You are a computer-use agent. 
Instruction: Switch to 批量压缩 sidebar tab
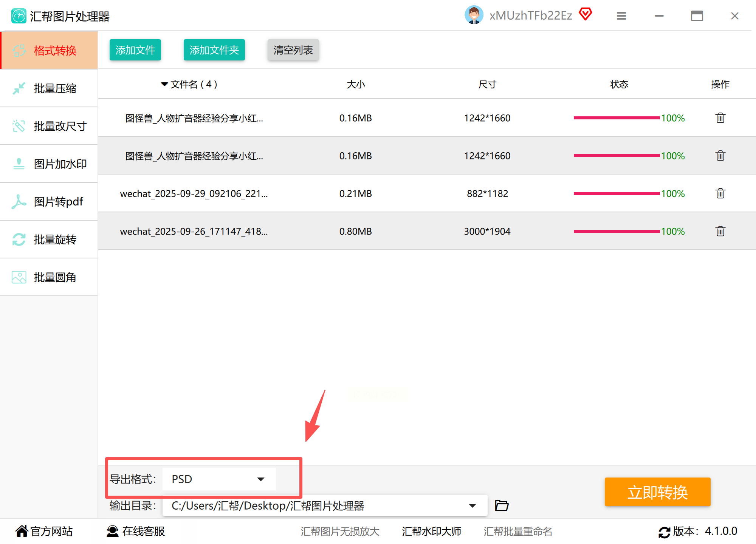coord(49,88)
